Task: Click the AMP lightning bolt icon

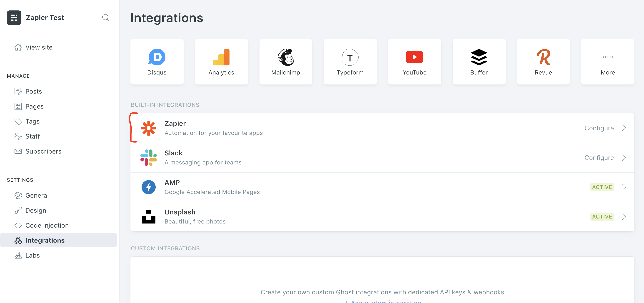Action: coord(148,187)
